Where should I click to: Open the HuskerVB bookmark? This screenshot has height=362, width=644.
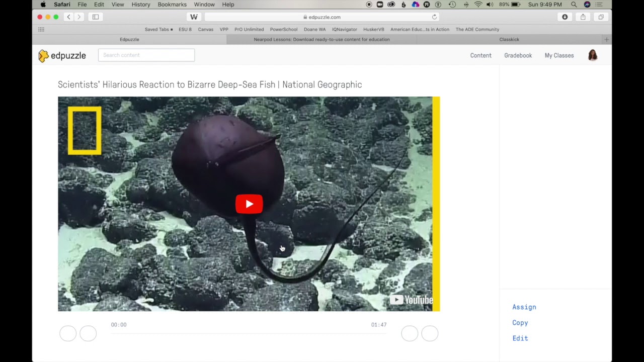374,29
